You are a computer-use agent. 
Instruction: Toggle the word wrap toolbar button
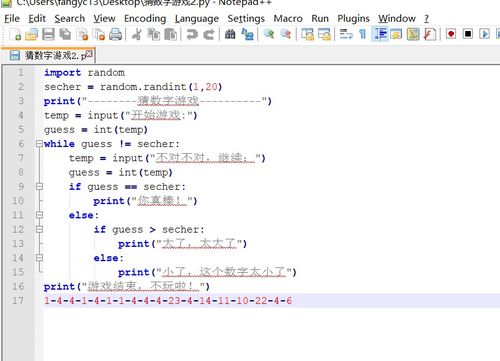(x=346, y=34)
